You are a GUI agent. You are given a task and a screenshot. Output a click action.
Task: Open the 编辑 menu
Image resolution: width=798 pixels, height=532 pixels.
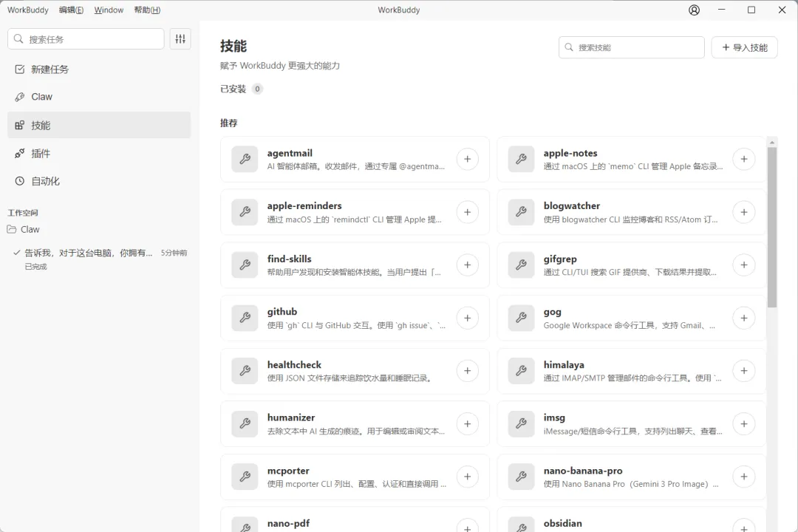[70, 10]
